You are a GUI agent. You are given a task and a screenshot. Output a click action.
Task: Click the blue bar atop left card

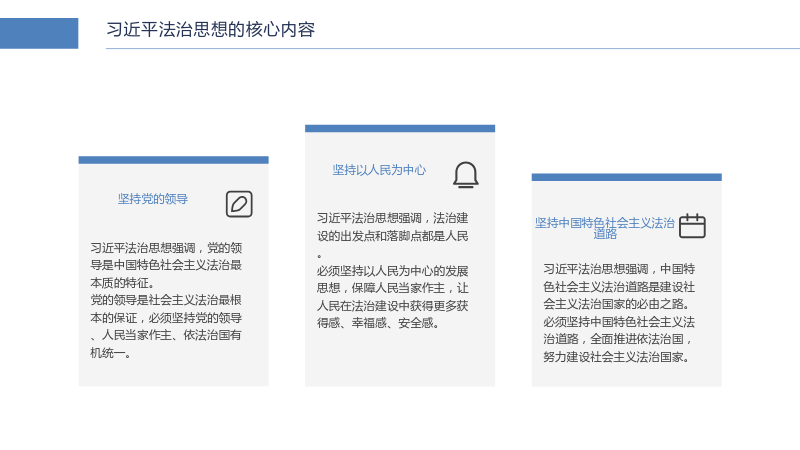coord(173,160)
